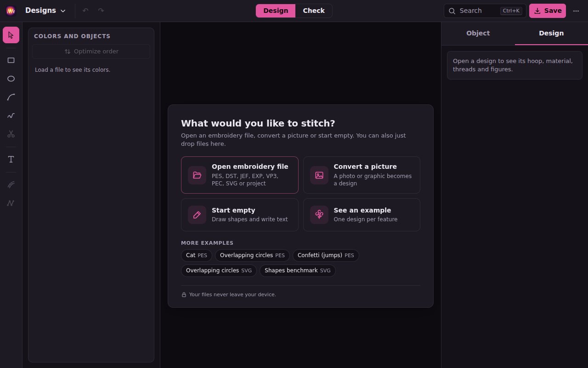
Task: Click the COLORS AND OBJECTS heading
Action: pyautogui.click(x=72, y=36)
